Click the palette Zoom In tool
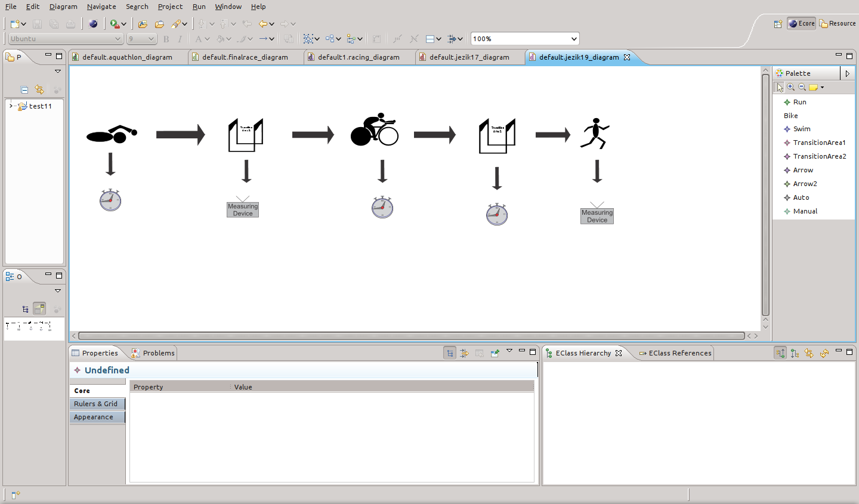Screen dimensions: 859x504 (x=791, y=87)
